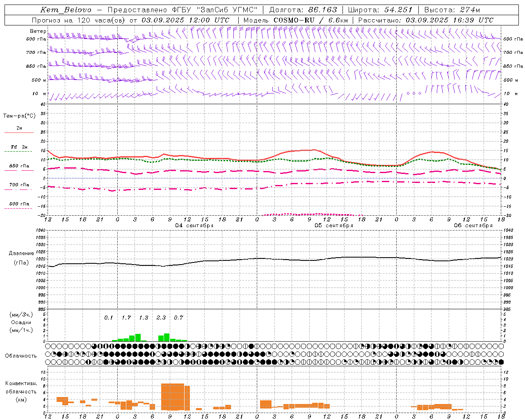525x420 pixels.
Task: Select the 04 сентября date label
Action: click(x=194, y=226)
